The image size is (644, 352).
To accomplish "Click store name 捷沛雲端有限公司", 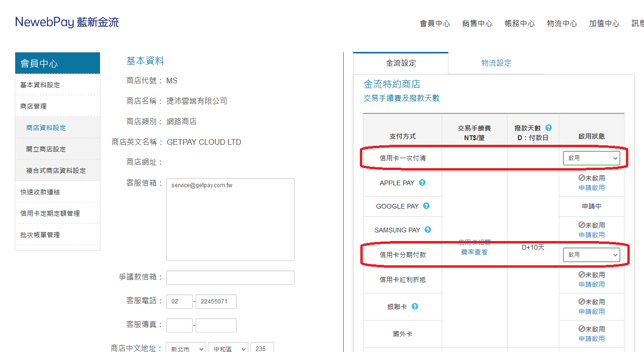I will click(x=197, y=101).
